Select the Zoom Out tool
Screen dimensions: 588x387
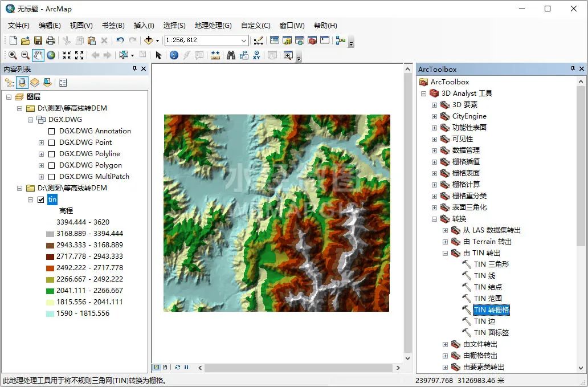coord(25,55)
